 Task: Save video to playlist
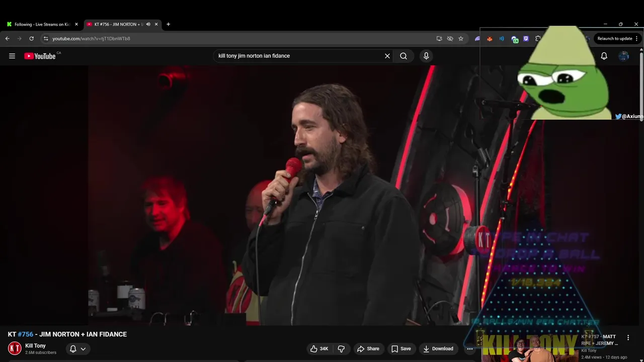(x=401, y=348)
